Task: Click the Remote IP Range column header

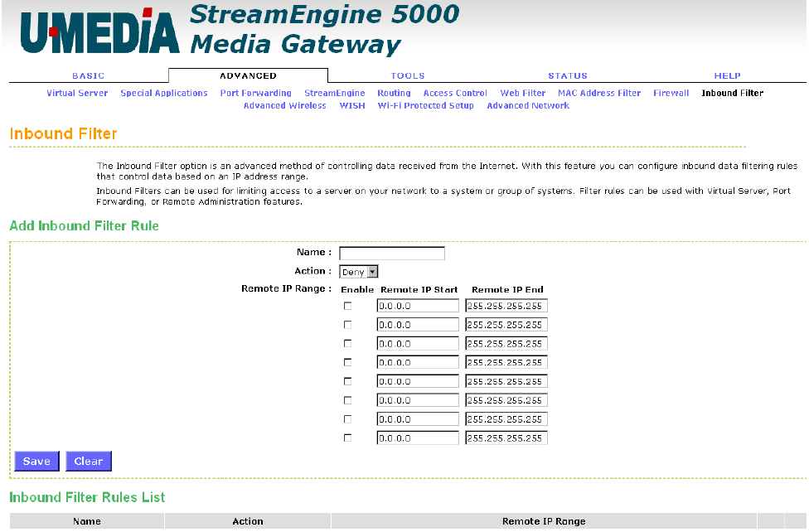Action: click(544, 521)
